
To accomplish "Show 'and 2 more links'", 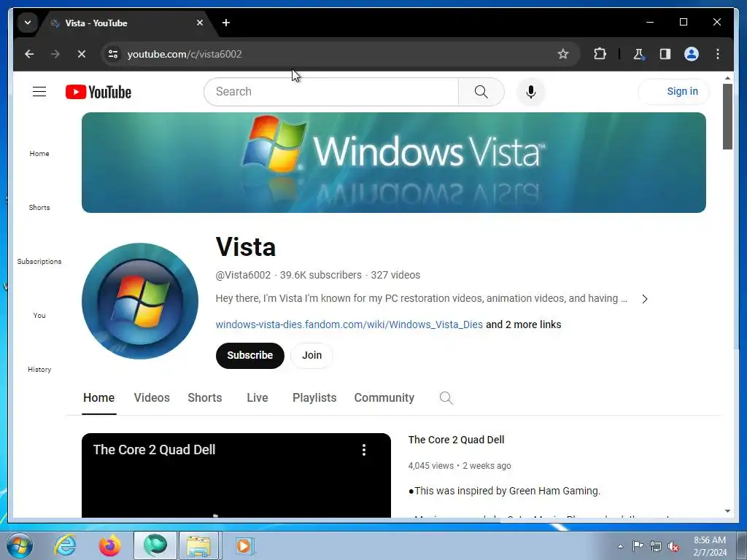I will (x=524, y=324).
